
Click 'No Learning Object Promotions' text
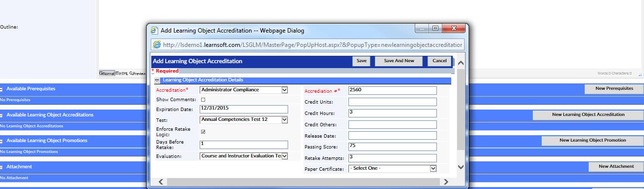(x=29, y=151)
